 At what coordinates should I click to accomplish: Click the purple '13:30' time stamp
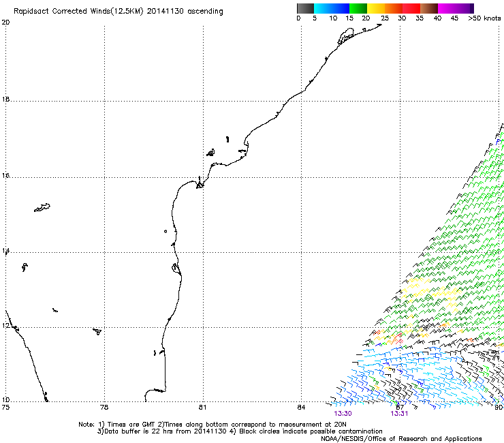point(343,414)
